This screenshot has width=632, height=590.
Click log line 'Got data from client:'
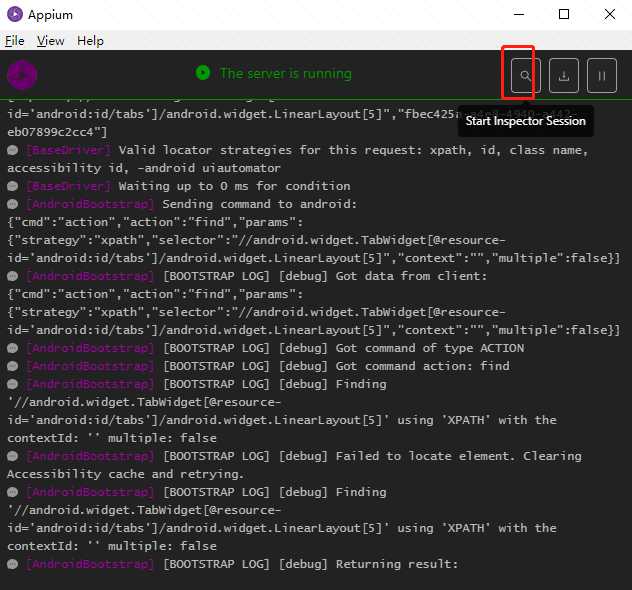click(x=411, y=276)
